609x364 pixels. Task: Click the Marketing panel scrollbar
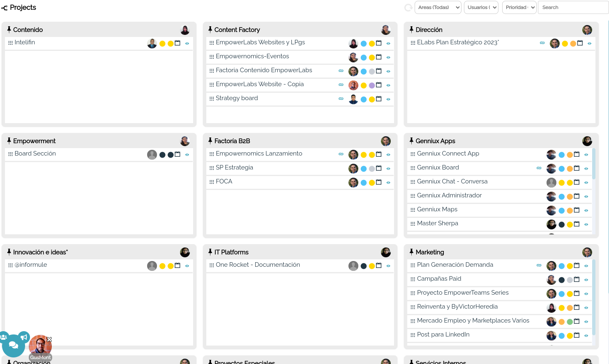(x=594, y=298)
